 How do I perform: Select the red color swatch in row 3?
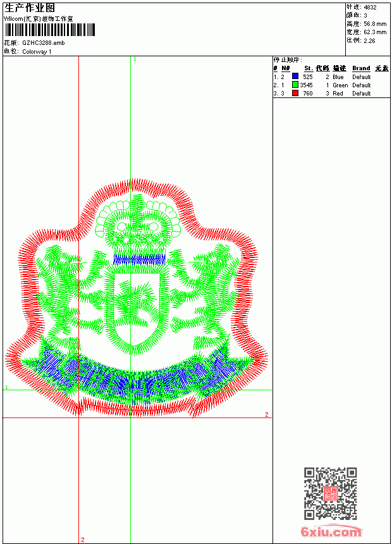tap(295, 93)
